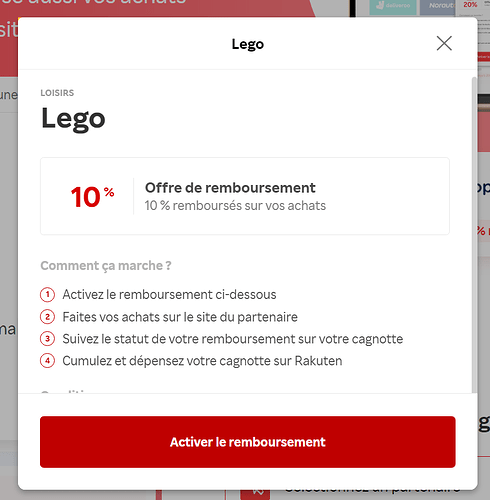The width and height of the screenshot is (490, 500).
Task: Click the large Lego heading
Action: [x=73, y=120]
